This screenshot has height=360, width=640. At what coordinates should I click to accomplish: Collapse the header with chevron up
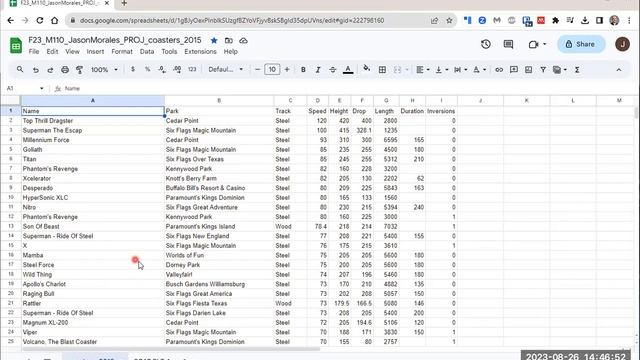click(x=619, y=70)
